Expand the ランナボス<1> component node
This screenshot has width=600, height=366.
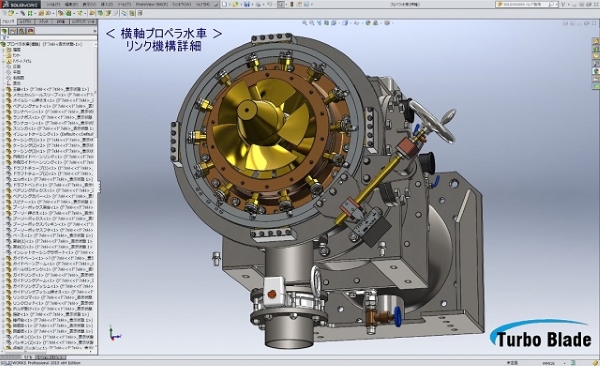click(x=3, y=117)
